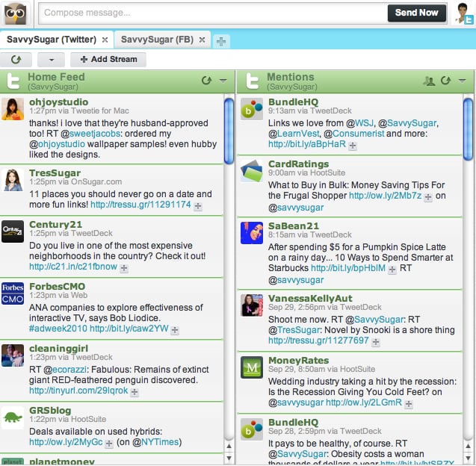
Task: Click the Add Stream button
Action: (108, 60)
